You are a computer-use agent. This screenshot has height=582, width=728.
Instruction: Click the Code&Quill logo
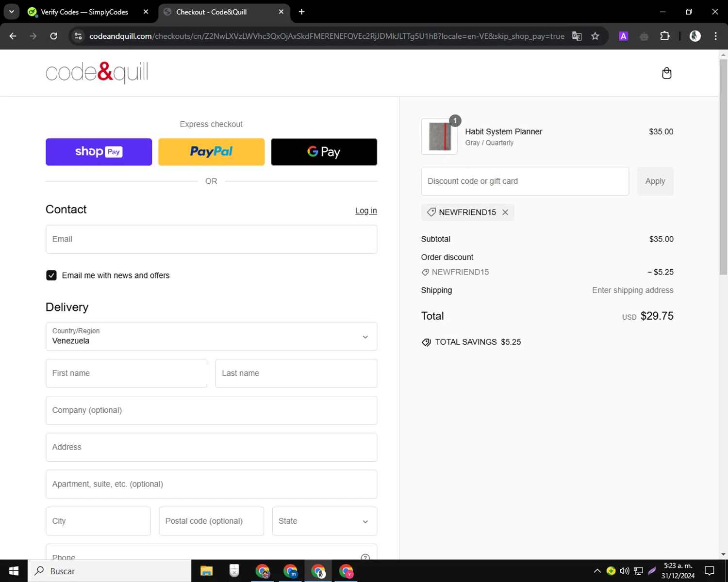(97, 72)
